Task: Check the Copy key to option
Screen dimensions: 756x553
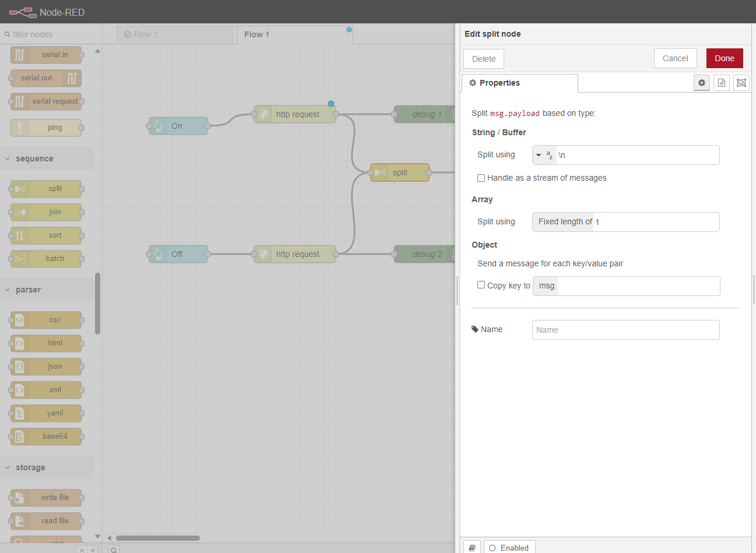Action: [x=481, y=285]
